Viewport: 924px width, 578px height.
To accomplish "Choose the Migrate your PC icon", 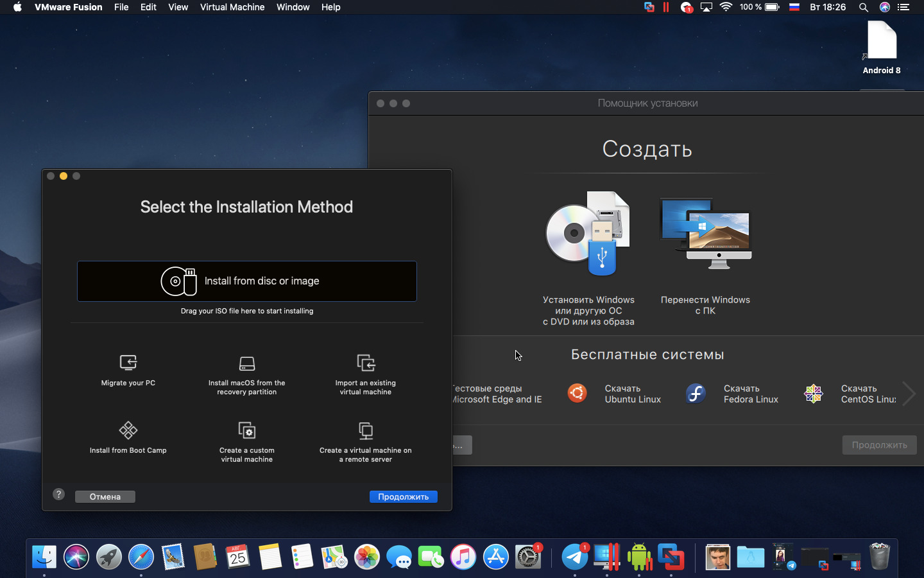I will click(x=128, y=363).
